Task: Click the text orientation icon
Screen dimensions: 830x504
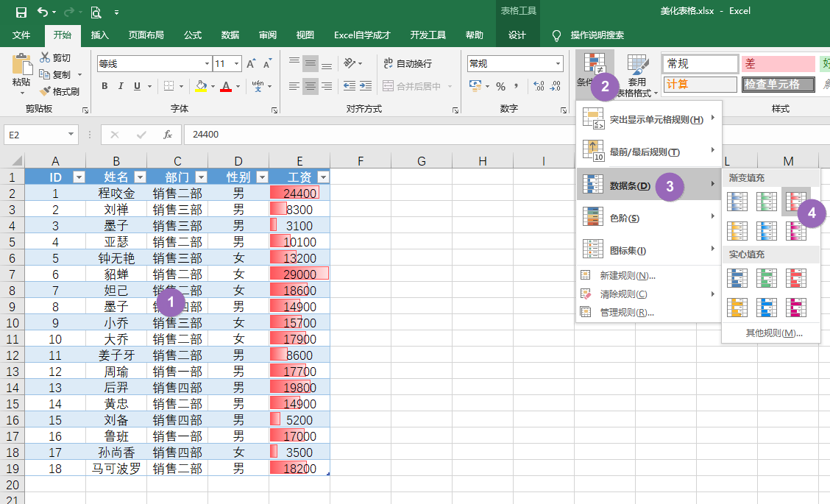Action: pos(350,63)
